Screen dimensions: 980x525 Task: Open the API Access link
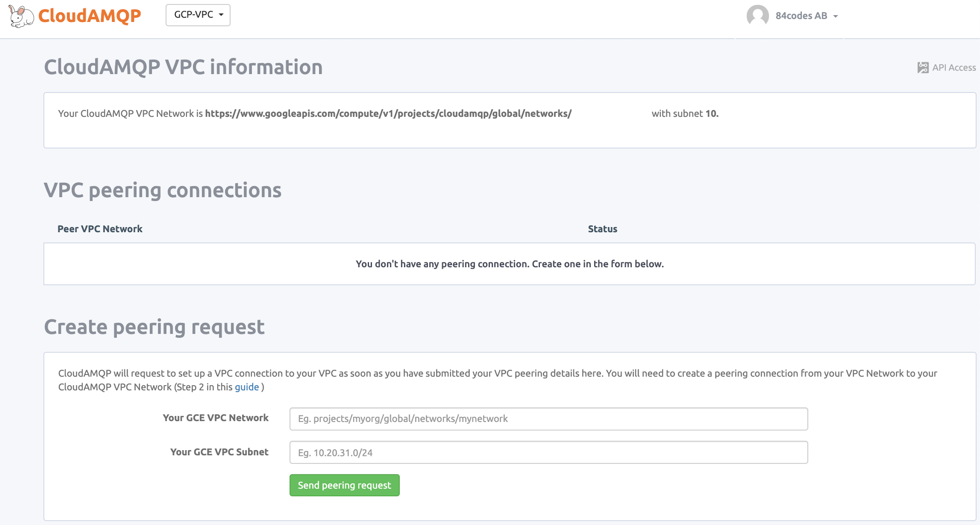point(954,67)
